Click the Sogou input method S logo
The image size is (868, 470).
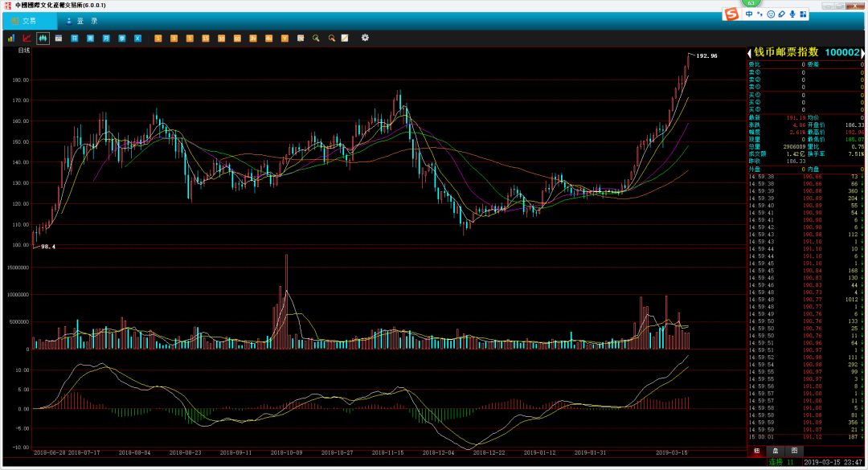tap(731, 14)
